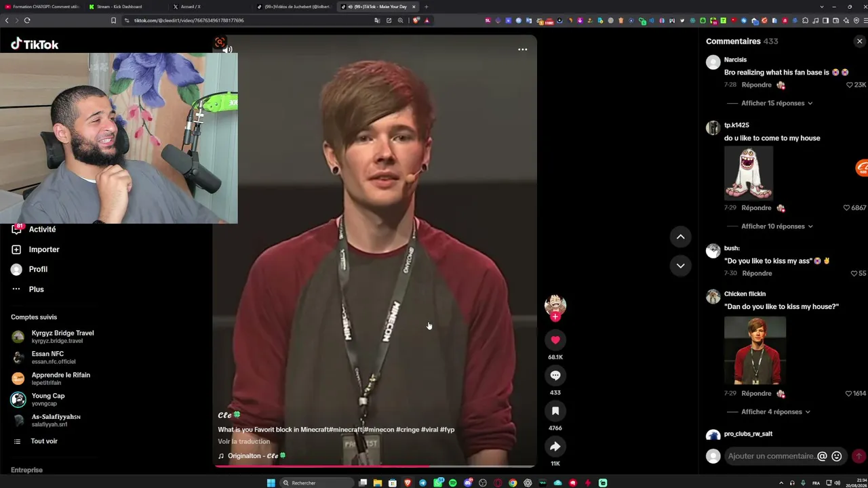
Task: Open the Windows Start menu
Action: pos(271,483)
